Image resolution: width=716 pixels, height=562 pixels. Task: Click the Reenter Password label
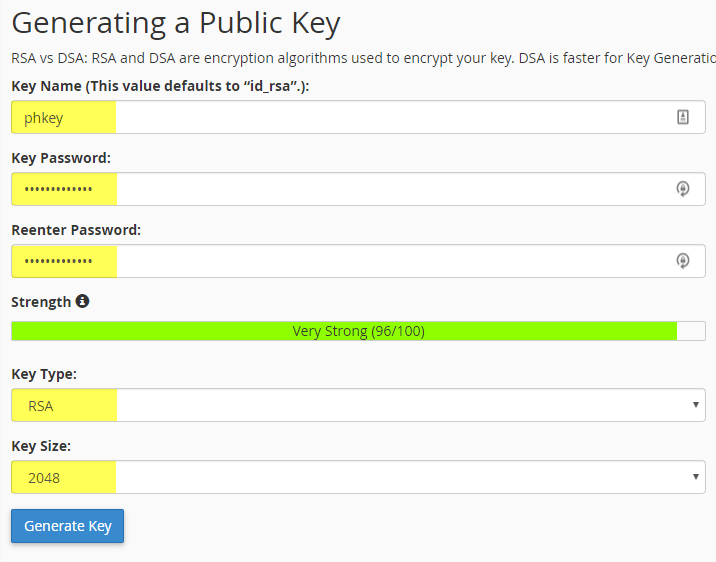pyautogui.click(x=76, y=230)
